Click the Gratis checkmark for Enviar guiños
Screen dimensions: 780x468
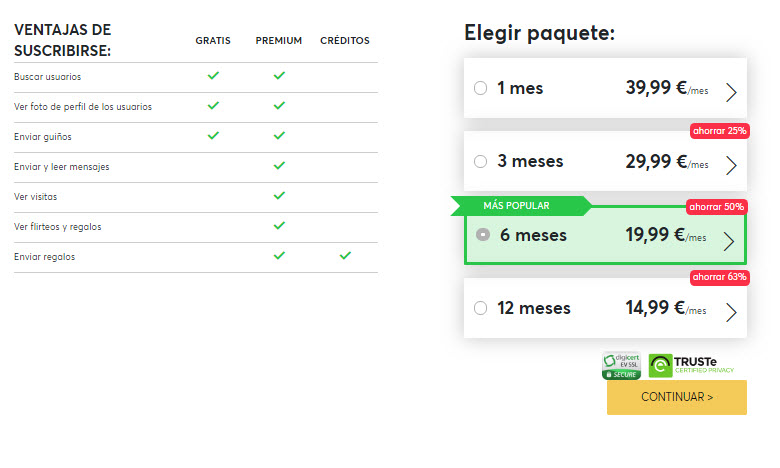click(213, 135)
